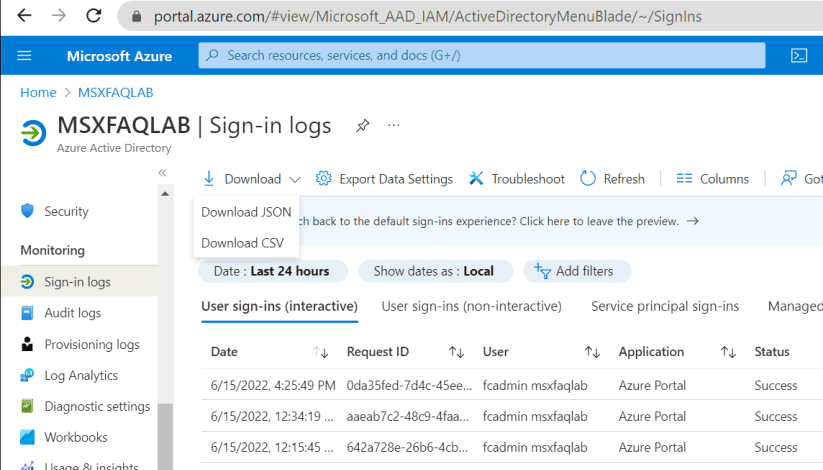Choose Download JSON option
The width and height of the screenshot is (823, 470).
pyautogui.click(x=246, y=212)
